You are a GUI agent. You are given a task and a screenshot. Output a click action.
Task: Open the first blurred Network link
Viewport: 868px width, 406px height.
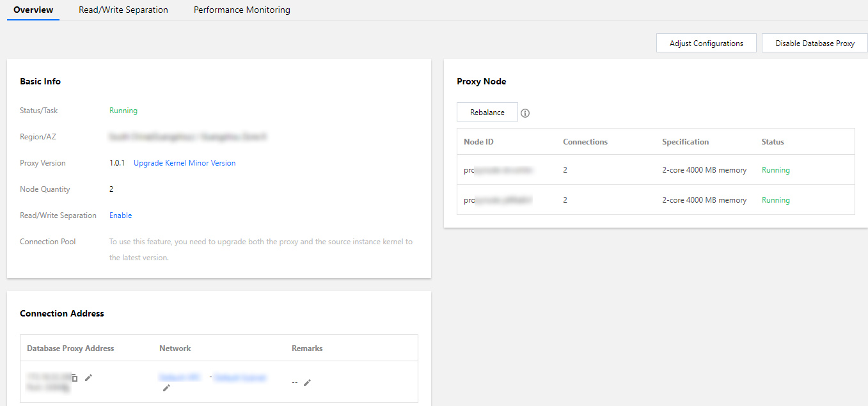(180, 377)
